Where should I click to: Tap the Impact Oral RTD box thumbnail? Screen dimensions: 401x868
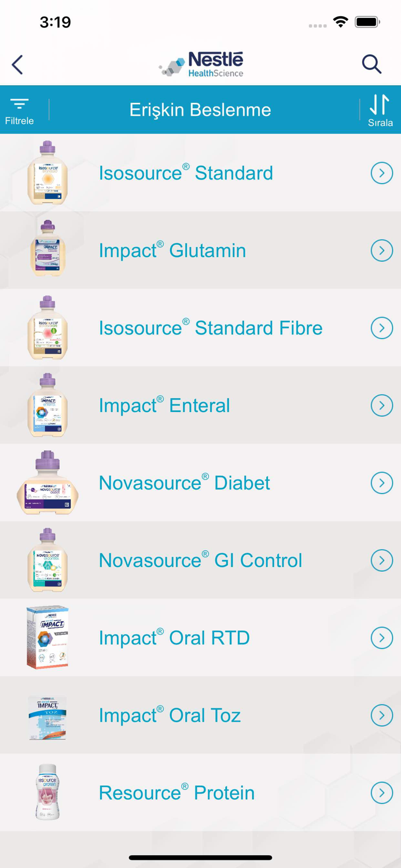pyautogui.click(x=47, y=638)
